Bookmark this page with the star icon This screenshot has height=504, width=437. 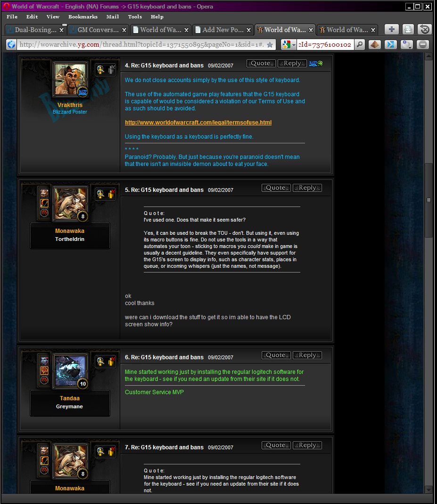[x=270, y=45]
